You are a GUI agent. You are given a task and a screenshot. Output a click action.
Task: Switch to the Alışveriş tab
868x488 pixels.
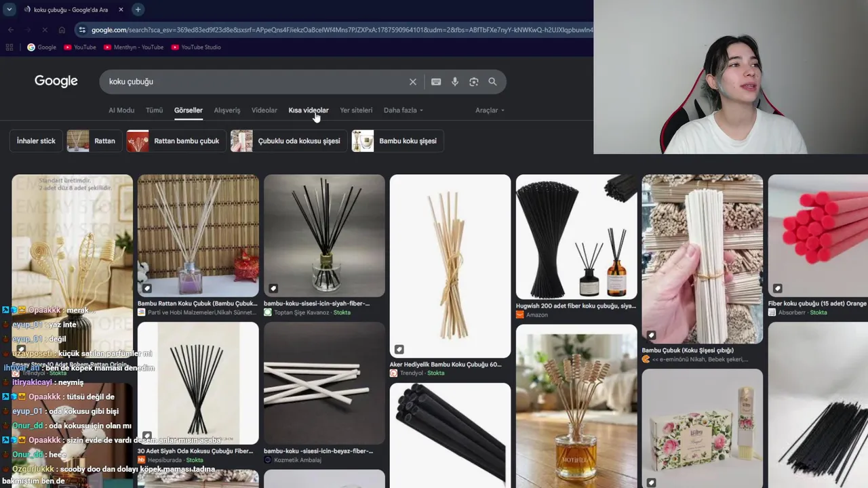(227, 110)
